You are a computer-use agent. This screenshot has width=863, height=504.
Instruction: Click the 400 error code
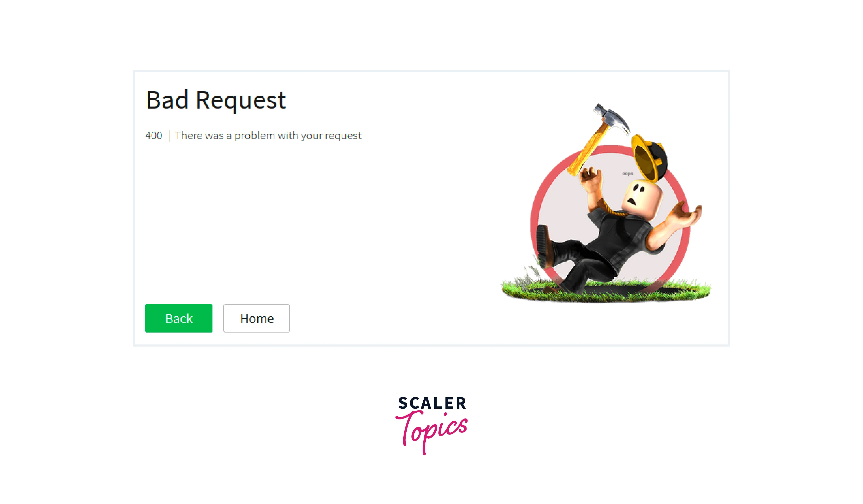pyautogui.click(x=154, y=135)
